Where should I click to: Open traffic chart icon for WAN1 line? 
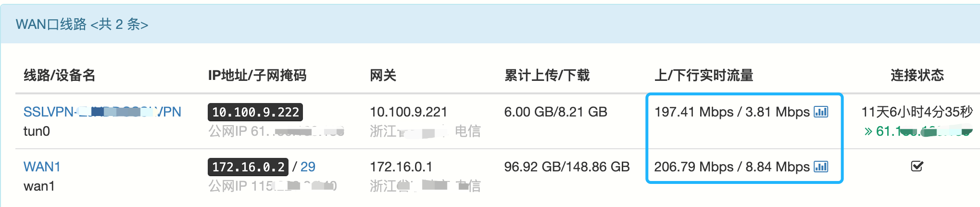point(821,167)
